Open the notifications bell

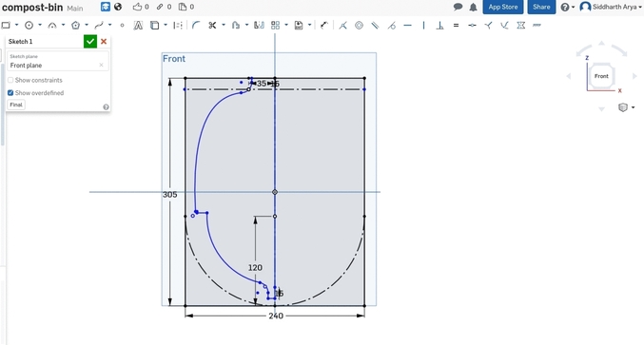click(473, 7)
